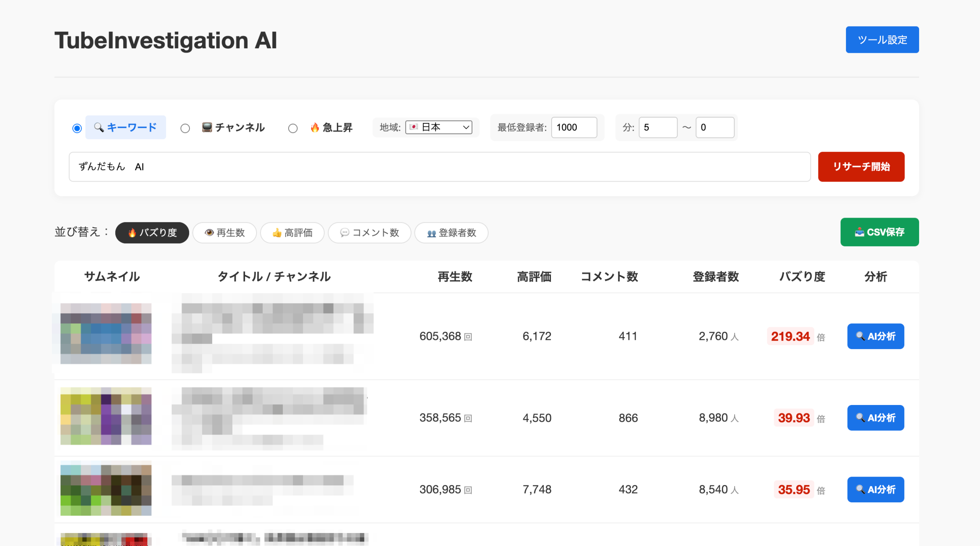
Task: Click the バズり度 column header
Action: [x=802, y=277]
